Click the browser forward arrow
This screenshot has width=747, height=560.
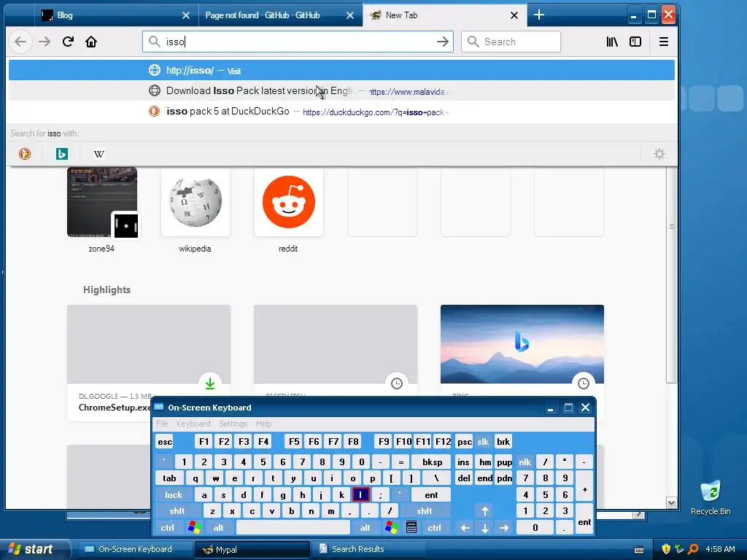(44, 42)
